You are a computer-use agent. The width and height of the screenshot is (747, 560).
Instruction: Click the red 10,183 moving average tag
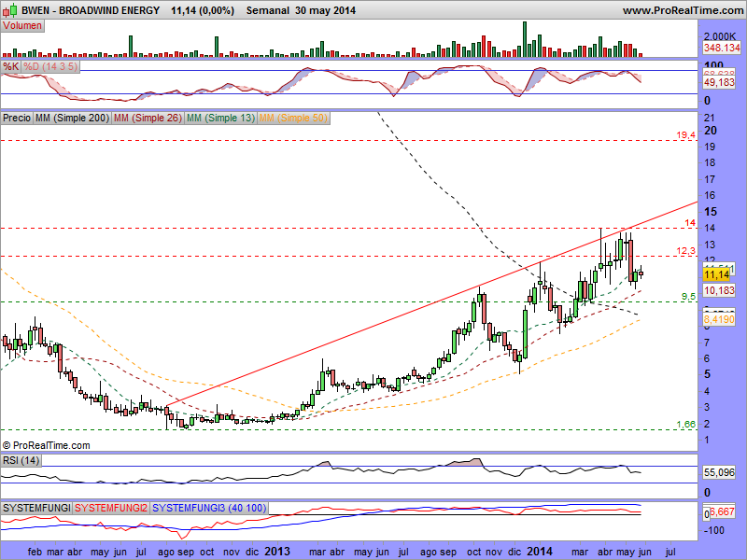click(719, 290)
